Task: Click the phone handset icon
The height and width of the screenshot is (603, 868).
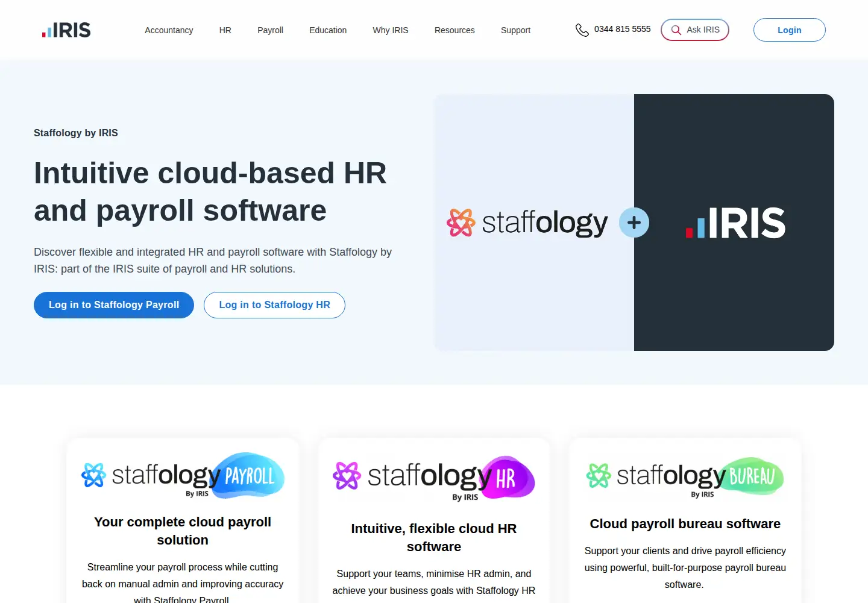Action: 582,30
